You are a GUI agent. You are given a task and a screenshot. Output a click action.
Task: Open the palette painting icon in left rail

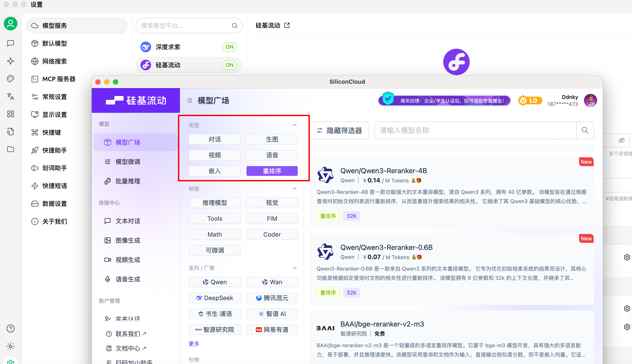pyautogui.click(x=11, y=79)
